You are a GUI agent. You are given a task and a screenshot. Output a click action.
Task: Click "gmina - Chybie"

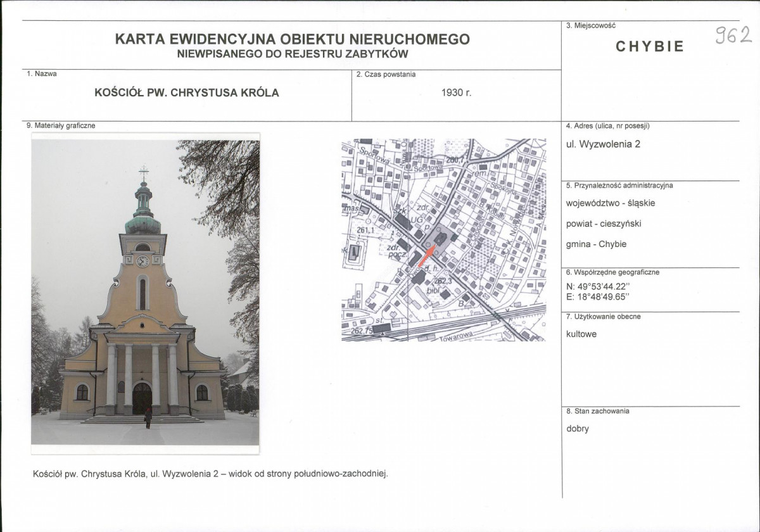point(596,244)
